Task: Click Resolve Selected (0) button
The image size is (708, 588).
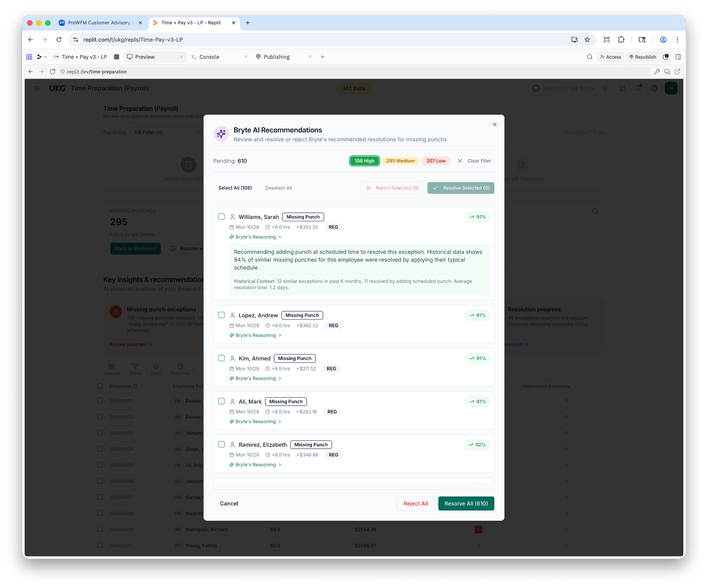Action: click(461, 188)
